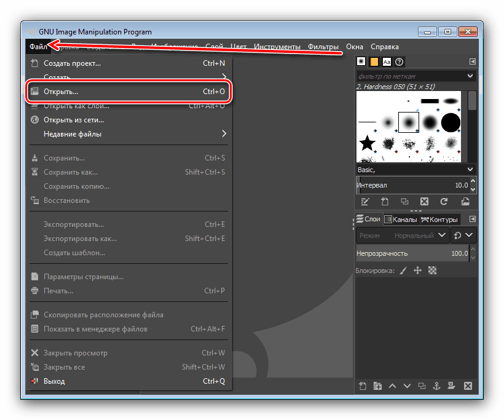This screenshot has width=504, height=420.
Task: Switch to the orange Patterns tab
Action: coord(374,61)
